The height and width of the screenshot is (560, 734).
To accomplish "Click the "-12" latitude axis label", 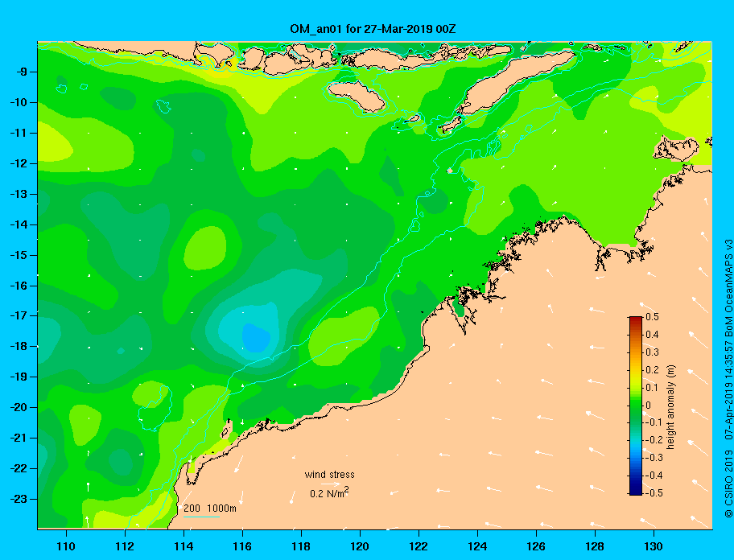I will (x=18, y=163).
